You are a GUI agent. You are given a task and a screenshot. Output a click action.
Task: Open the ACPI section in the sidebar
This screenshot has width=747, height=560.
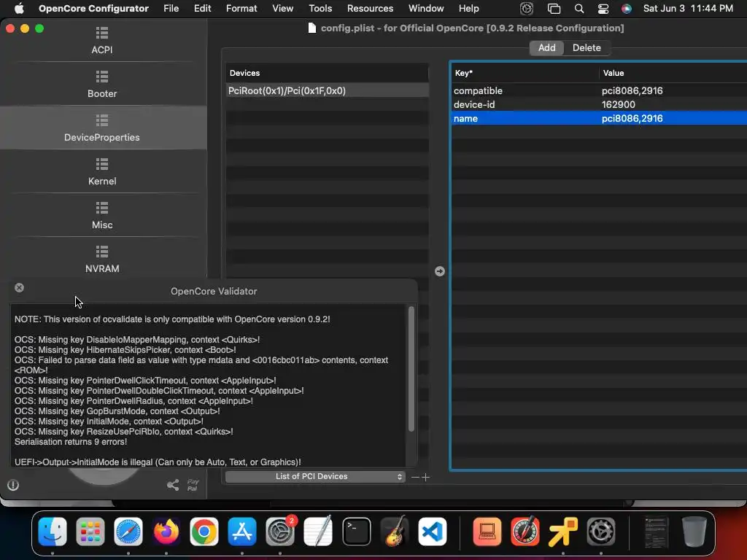[x=102, y=41]
